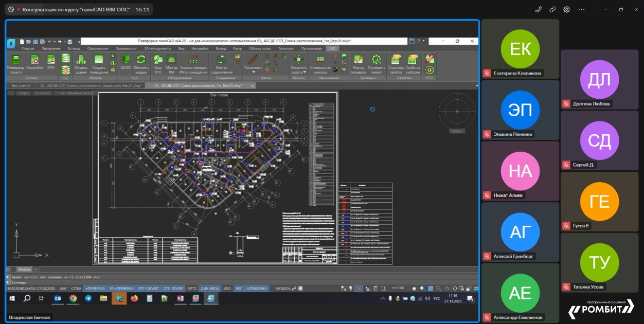Run Проверить проект tool
The image size is (644, 324).
pyautogui.click(x=377, y=64)
